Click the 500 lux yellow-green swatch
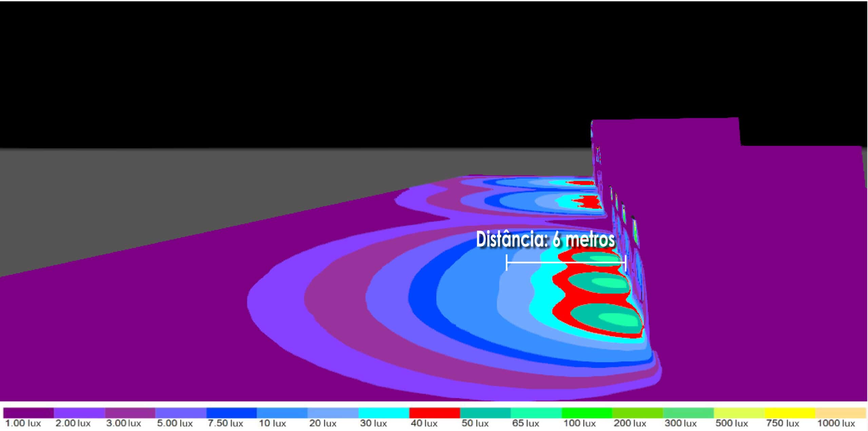 pos(739,413)
